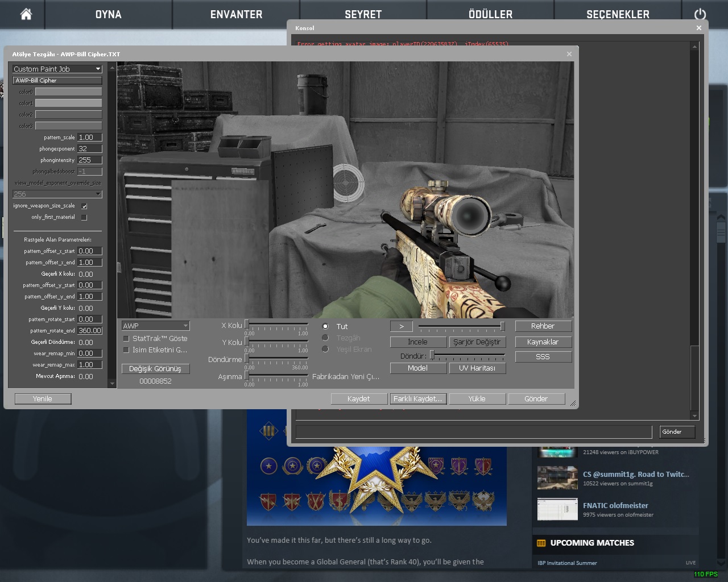Click the Aşınma wear slider
728x582 pixels.
[x=276, y=376]
